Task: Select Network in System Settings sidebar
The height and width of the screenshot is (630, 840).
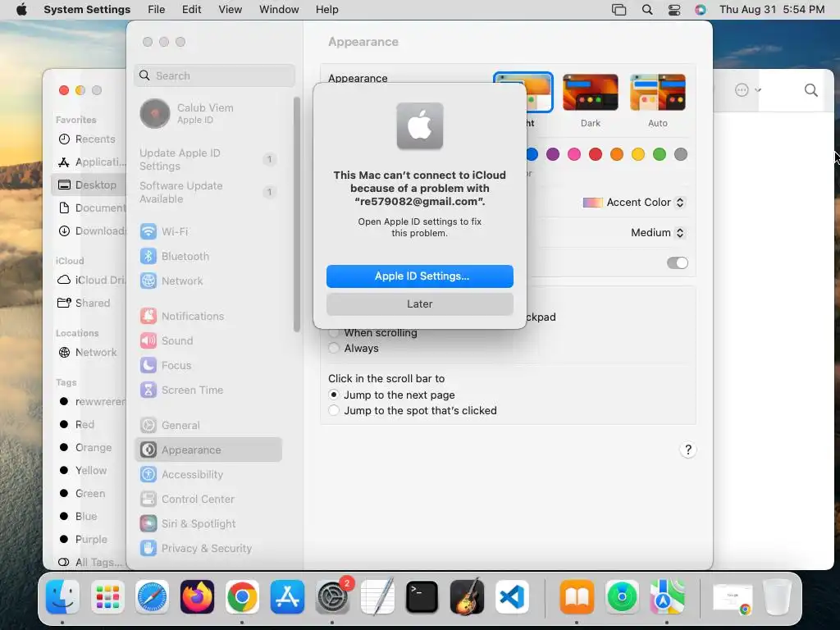Action: click(208, 281)
